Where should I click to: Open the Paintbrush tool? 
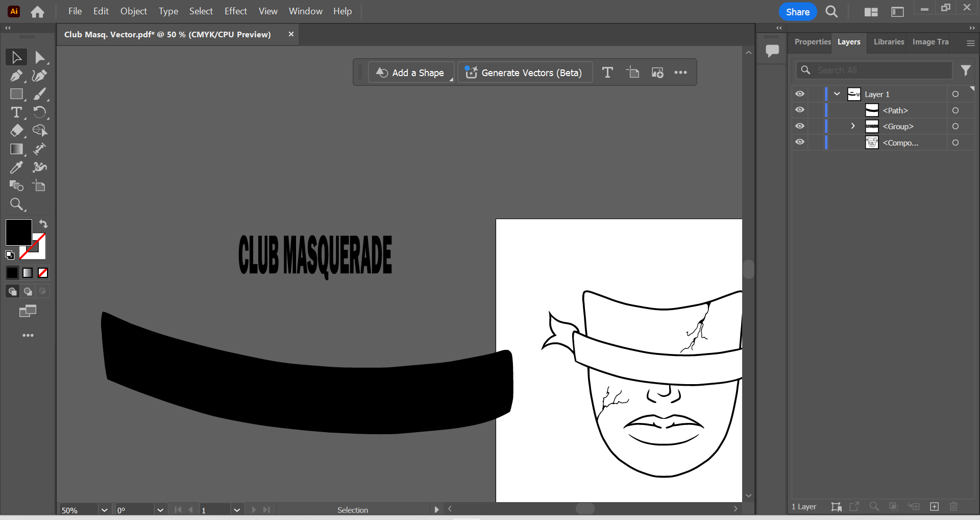(x=39, y=94)
